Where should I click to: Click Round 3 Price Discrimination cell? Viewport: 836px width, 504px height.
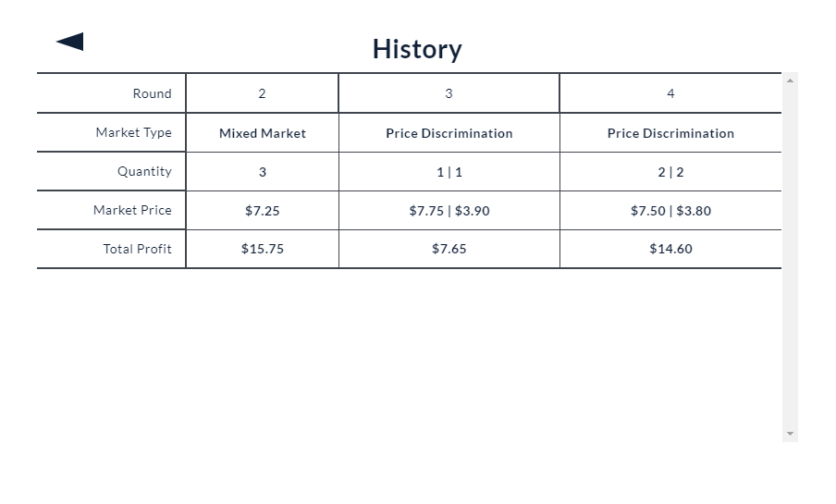[449, 133]
